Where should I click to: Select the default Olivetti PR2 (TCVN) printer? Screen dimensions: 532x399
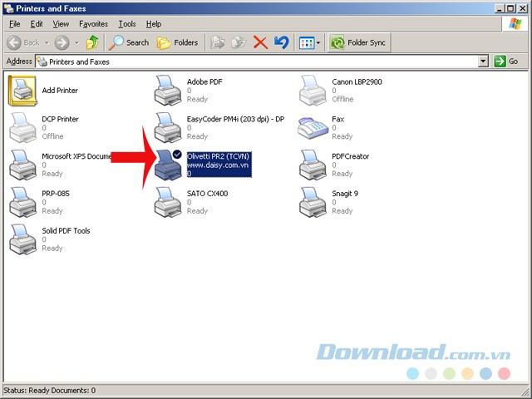[x=169, y=165]
